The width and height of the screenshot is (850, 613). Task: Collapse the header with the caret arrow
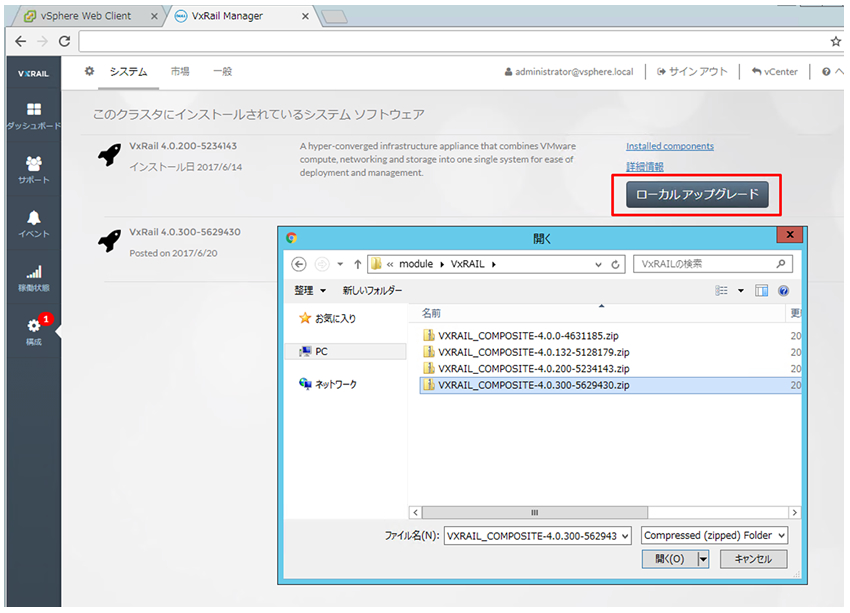pos(839,72)
